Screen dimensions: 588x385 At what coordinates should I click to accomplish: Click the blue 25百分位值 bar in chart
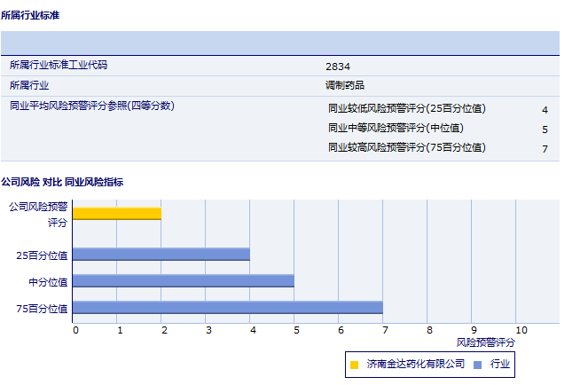(161, 255)
